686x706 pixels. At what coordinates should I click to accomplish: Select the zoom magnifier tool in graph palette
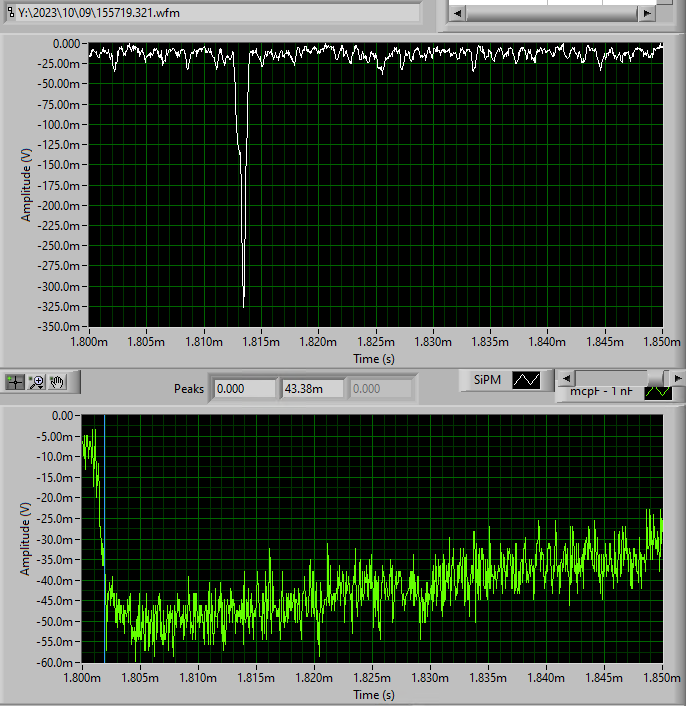(36, 382)
